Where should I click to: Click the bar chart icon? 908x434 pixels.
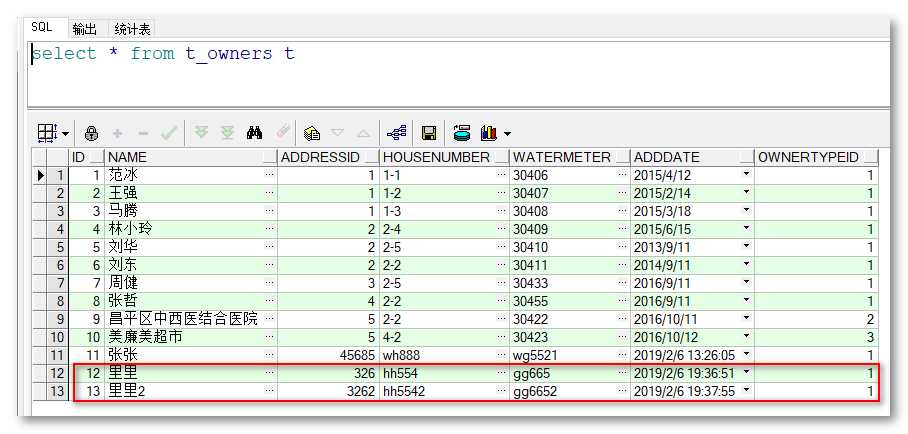[489, 133]
